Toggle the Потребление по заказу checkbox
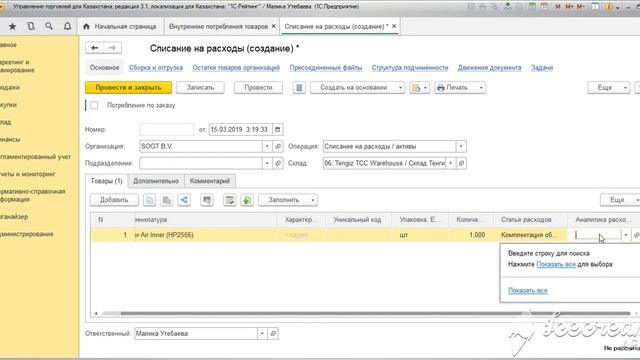Screen dimensions: 640x360 [x=94, y=105]
